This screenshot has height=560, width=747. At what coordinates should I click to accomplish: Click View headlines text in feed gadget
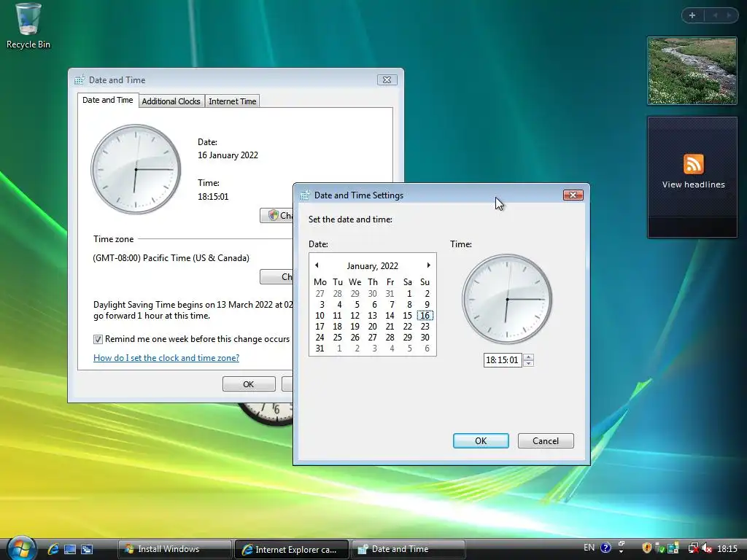(693, 184)
